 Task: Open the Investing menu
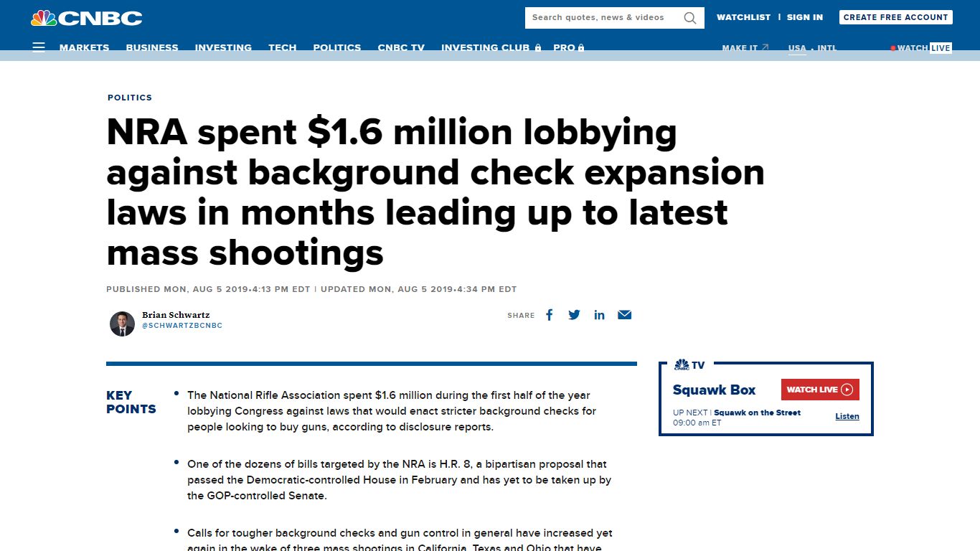(x=223, y=47)
